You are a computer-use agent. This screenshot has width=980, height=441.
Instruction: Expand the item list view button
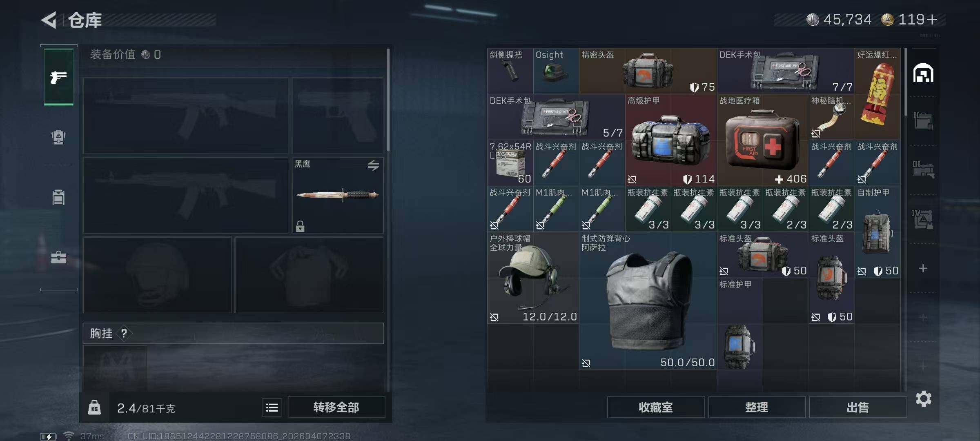coord(272,408)
